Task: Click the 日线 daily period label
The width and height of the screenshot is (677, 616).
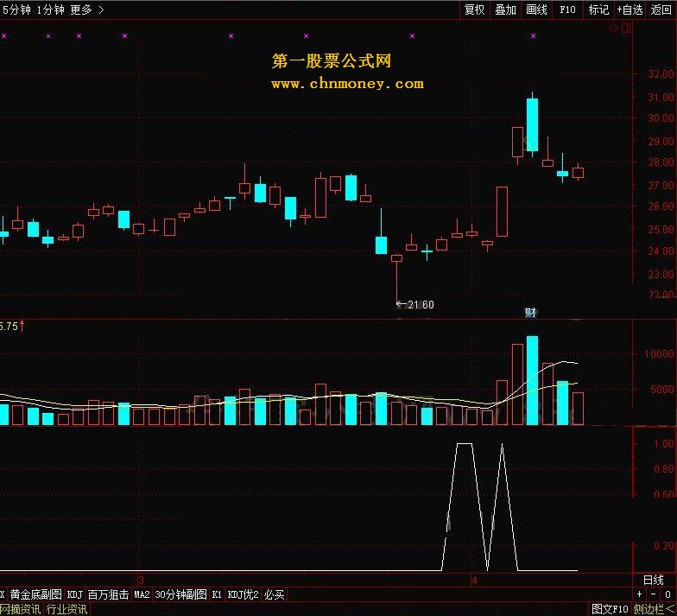Action: tap(653, 580)
